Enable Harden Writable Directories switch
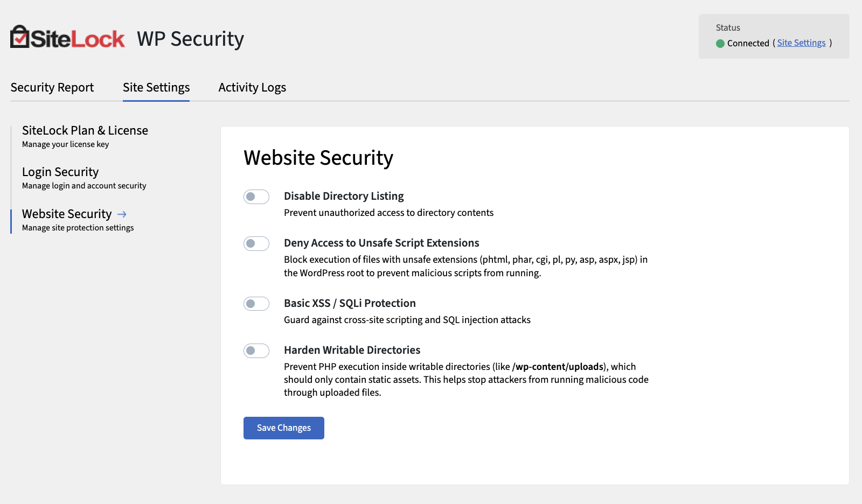 coord(256,351)
